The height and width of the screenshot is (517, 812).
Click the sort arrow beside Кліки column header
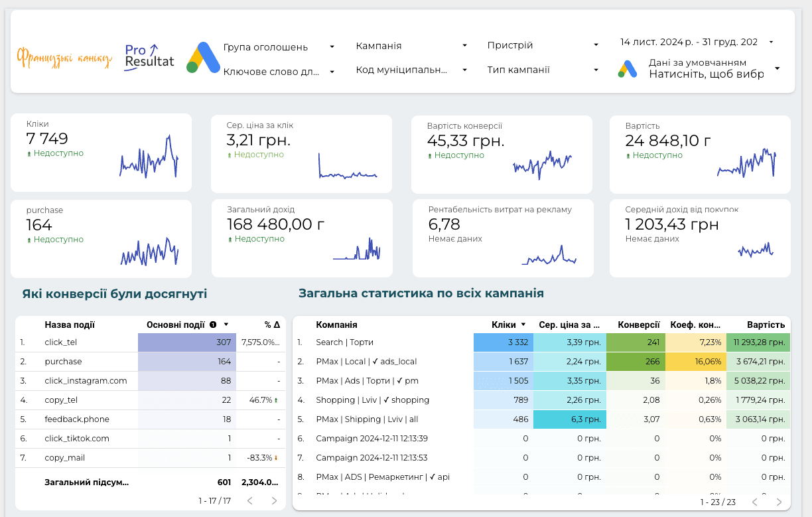click(523, 325)
